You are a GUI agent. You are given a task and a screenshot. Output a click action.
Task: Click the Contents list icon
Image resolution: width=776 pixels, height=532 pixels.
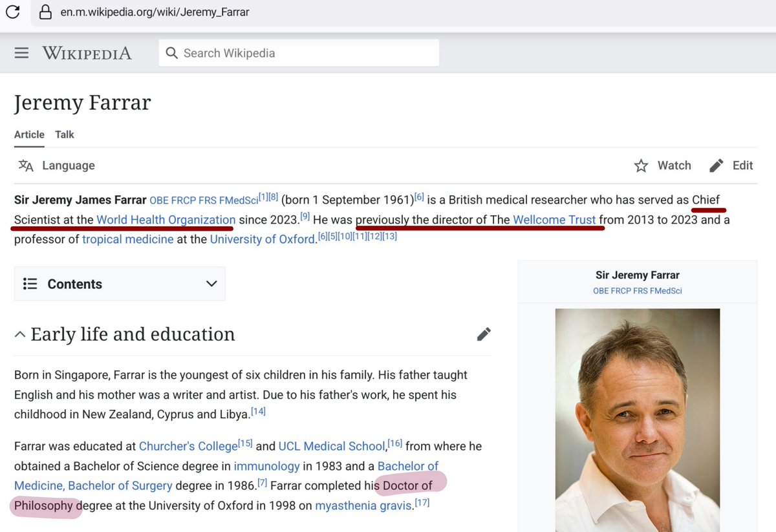30,284
